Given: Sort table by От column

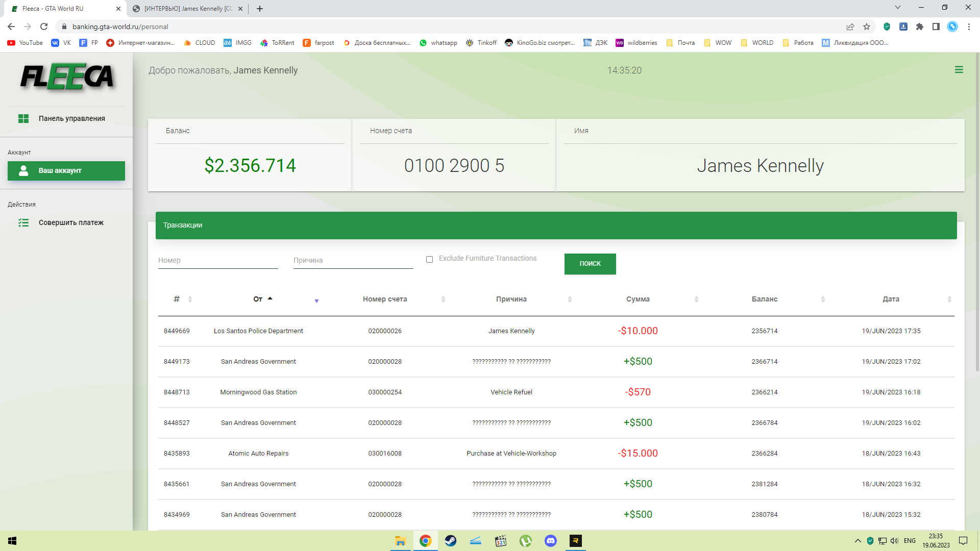Looking at the screenshot, I should coord(258,299).
